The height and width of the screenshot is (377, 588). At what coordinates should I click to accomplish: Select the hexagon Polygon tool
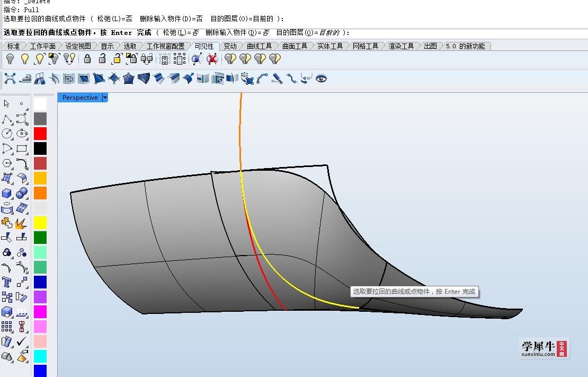tap(7, 163)
